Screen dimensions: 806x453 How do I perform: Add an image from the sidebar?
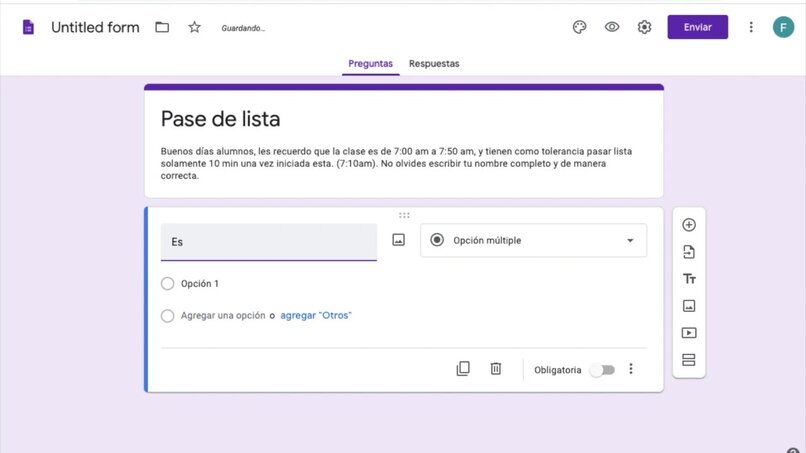(x=689, y=306)
